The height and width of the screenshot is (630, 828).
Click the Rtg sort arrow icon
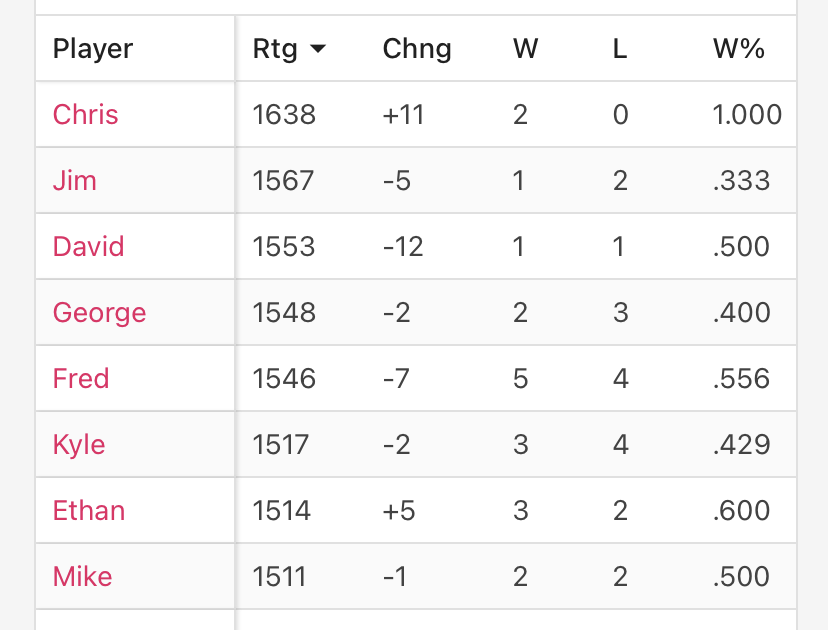pos(318,49)
